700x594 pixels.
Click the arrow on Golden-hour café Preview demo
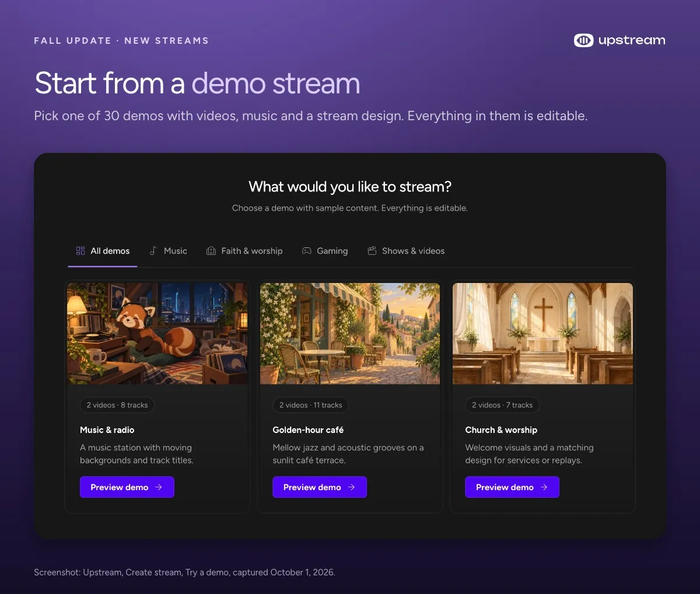(351, 487)
